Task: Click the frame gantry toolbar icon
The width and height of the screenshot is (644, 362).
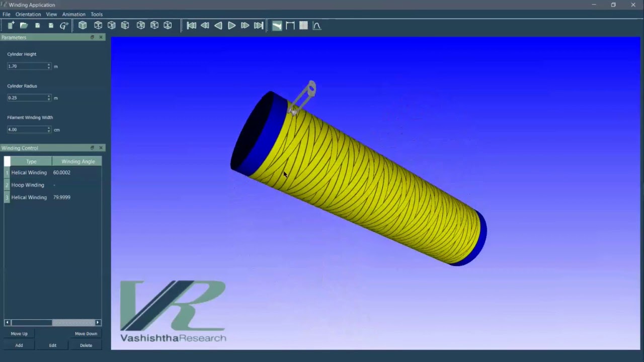Action: [290, 26]
